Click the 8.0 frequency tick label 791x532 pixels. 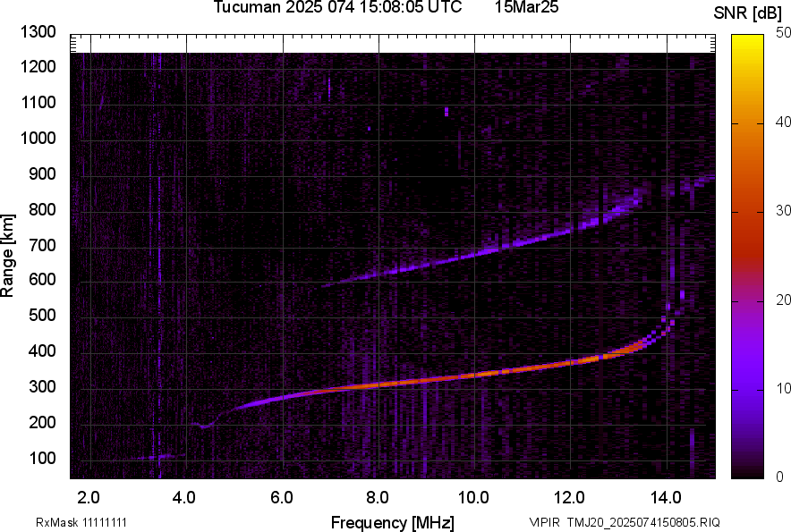click(x=378, y=498)
